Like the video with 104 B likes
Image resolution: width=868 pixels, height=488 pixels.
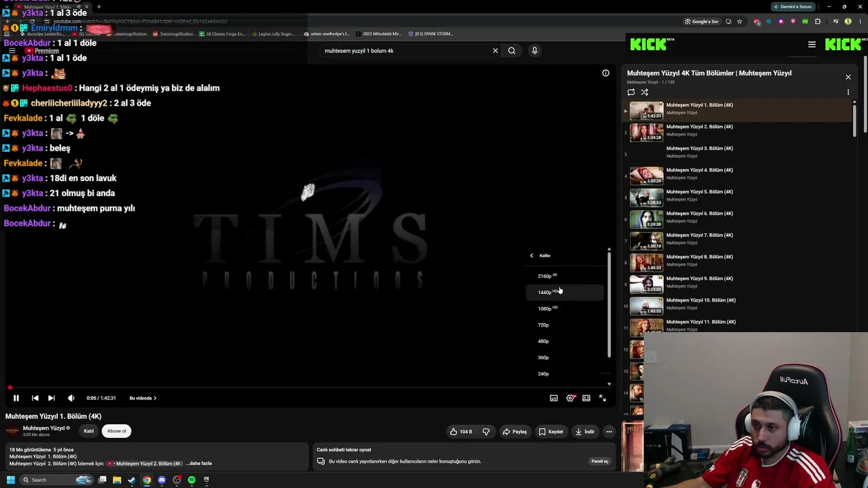(461, 432)
